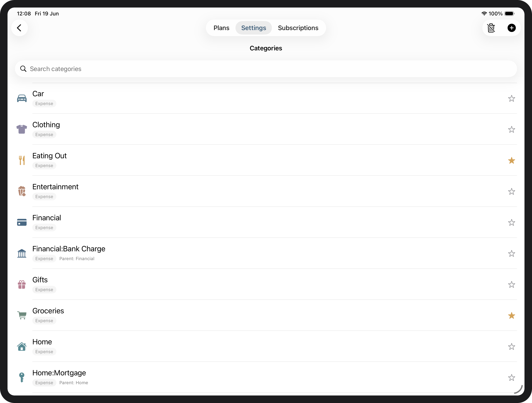Tap the Eating Out fork-knife icon
The width and height of the screenshot is (532, 403).
tap(22, 161)
